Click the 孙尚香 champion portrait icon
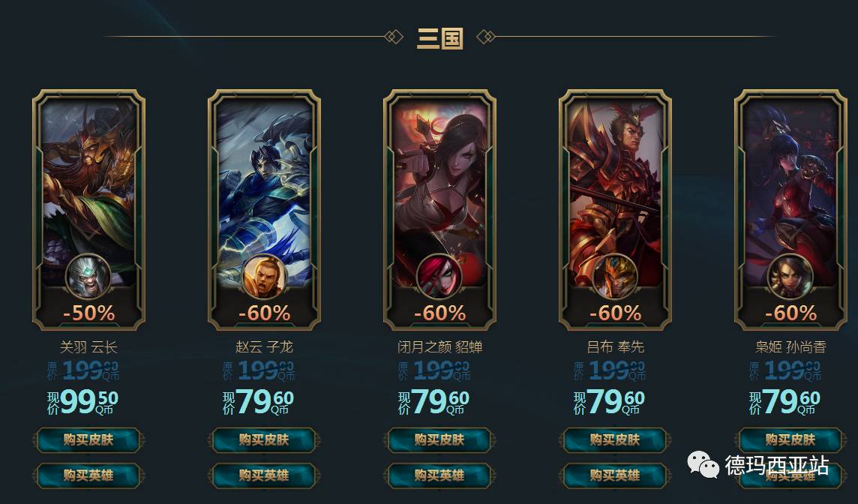Image resolution: width=858 pixels, height=504 pixels. (x=790, y=277)
